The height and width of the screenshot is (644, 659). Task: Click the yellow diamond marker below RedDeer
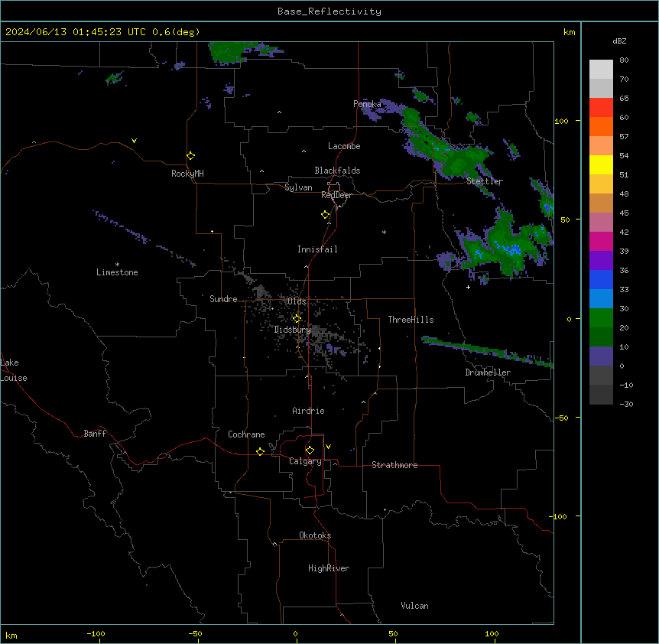click(x=326, y=215)
